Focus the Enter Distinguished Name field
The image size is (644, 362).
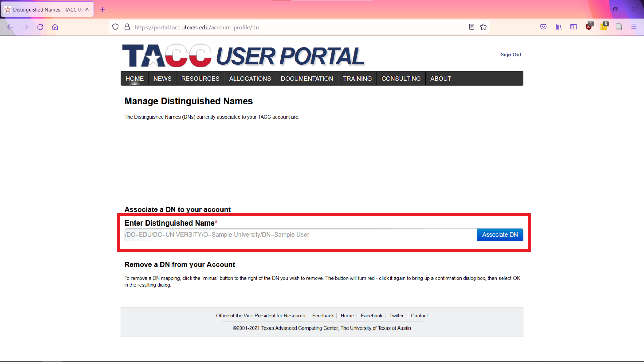click(301, 235)
